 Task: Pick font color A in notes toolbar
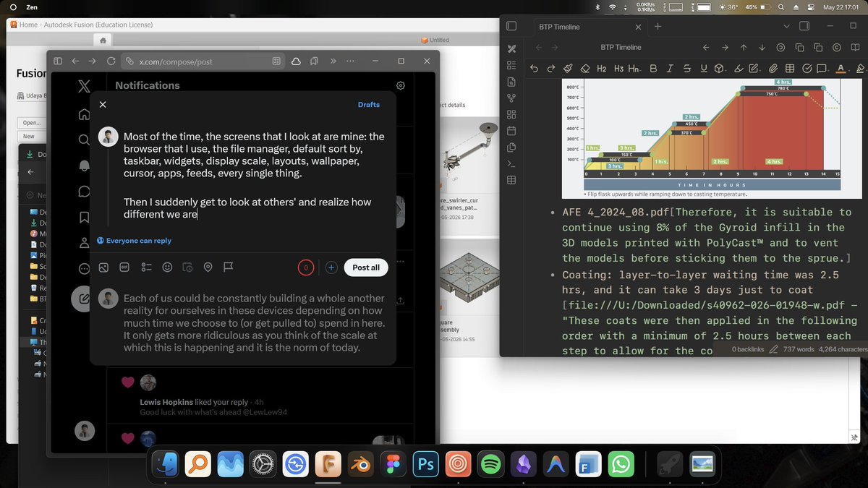[x=841, y=69]
